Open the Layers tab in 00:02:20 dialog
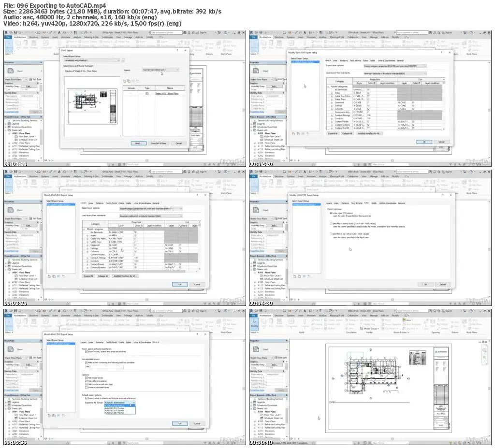The height and width of the screenshot is (448, 495). click(x=328, y=60)
